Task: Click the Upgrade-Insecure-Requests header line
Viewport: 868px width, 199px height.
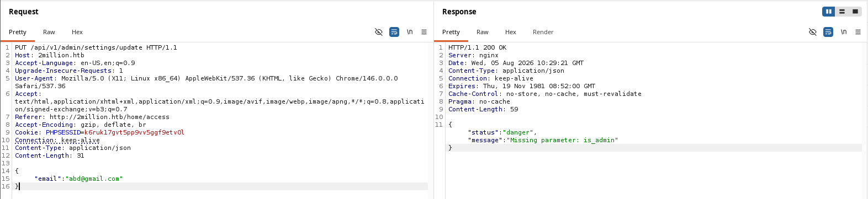Action: 69,71
